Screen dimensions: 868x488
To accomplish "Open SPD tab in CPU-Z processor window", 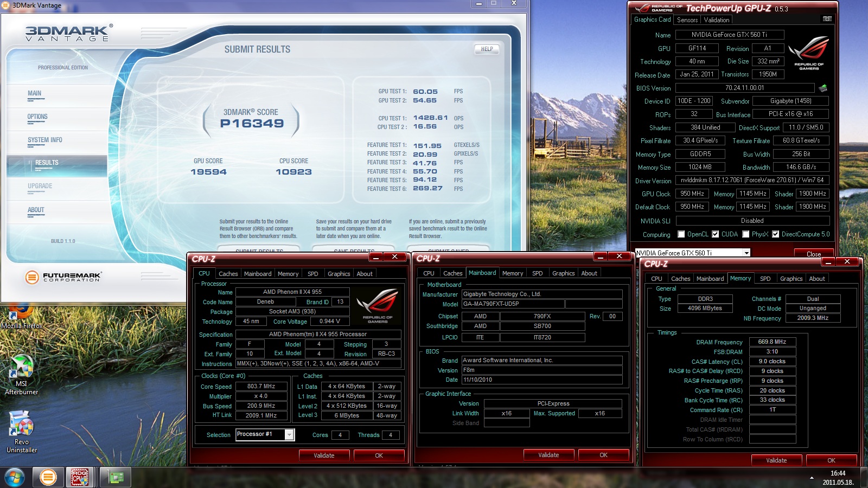I will [x=313, y=274].
